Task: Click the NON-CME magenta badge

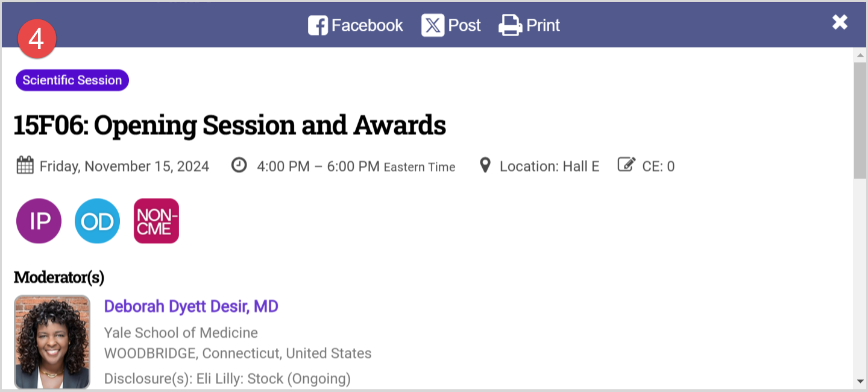Action: (156, 221)
